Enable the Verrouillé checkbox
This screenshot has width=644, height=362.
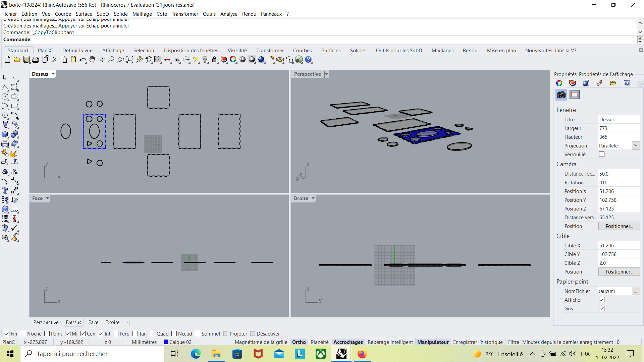pyautogui.click(x=602, y=155)
